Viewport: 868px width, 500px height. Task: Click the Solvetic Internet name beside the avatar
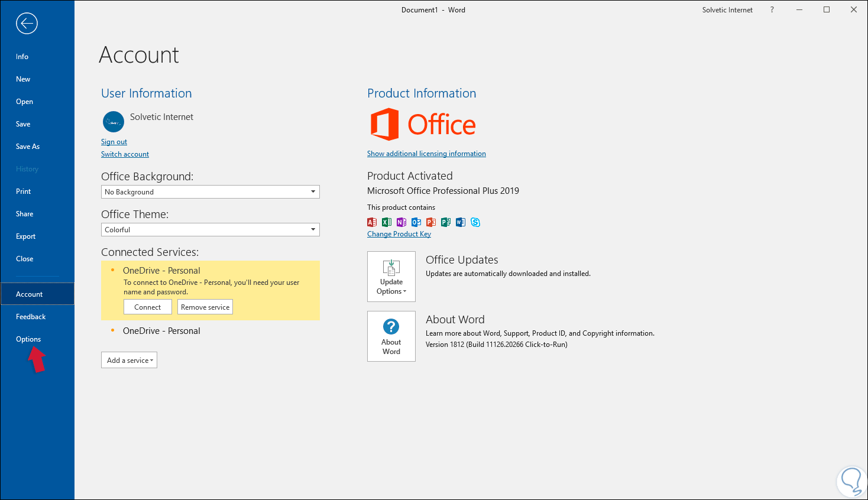161,117
